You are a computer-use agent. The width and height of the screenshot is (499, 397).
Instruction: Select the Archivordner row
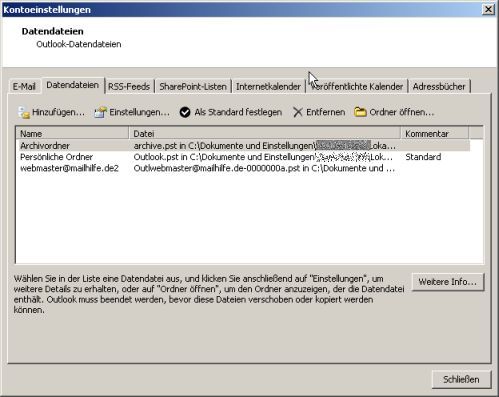[243, 146]
